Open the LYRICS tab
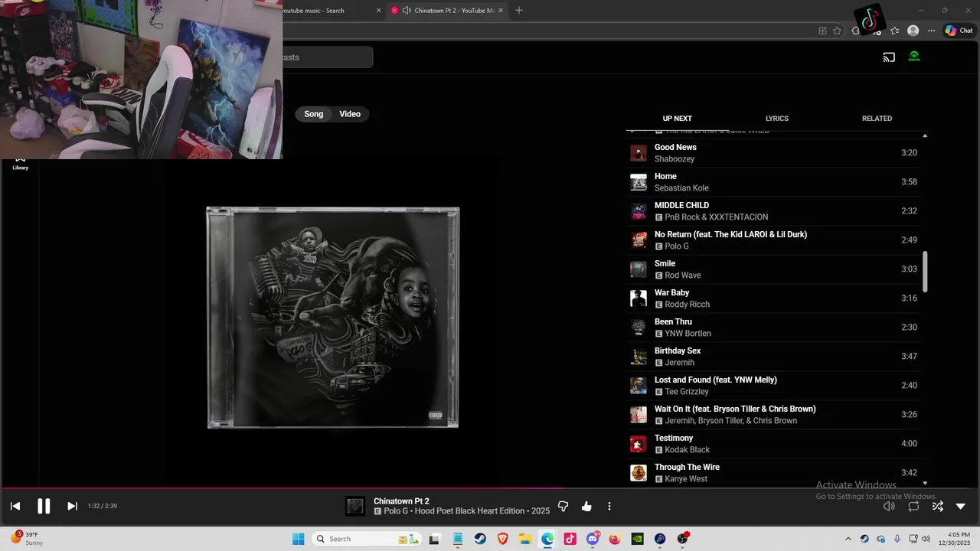The height and width of the screenshot is (551, 980). point(777,119)
